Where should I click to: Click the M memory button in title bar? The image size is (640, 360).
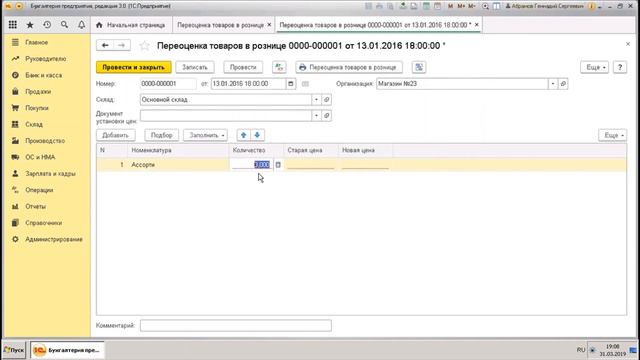pyautogui.click(x=451, y=6)
